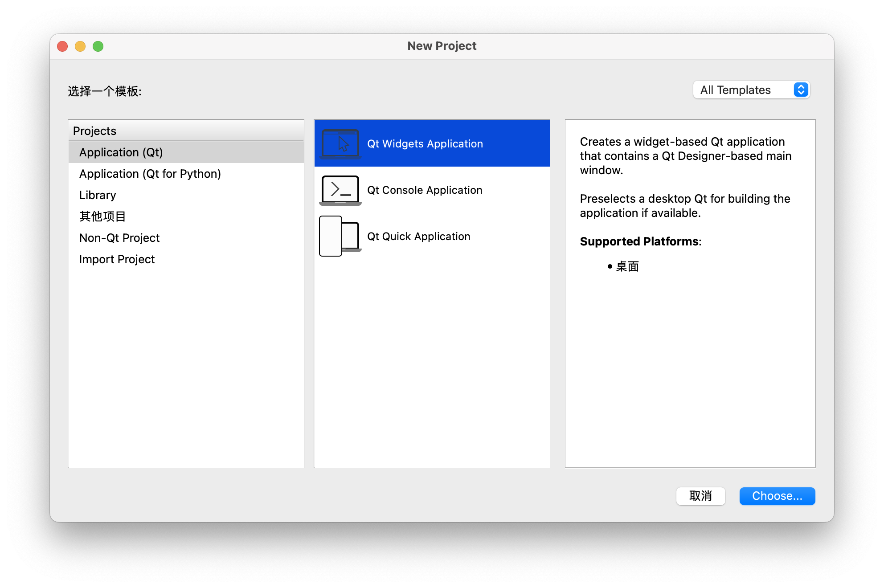Screen dimensions: 884x588
Task: Select Non-Qt Project category
Action: coord(119,238)
